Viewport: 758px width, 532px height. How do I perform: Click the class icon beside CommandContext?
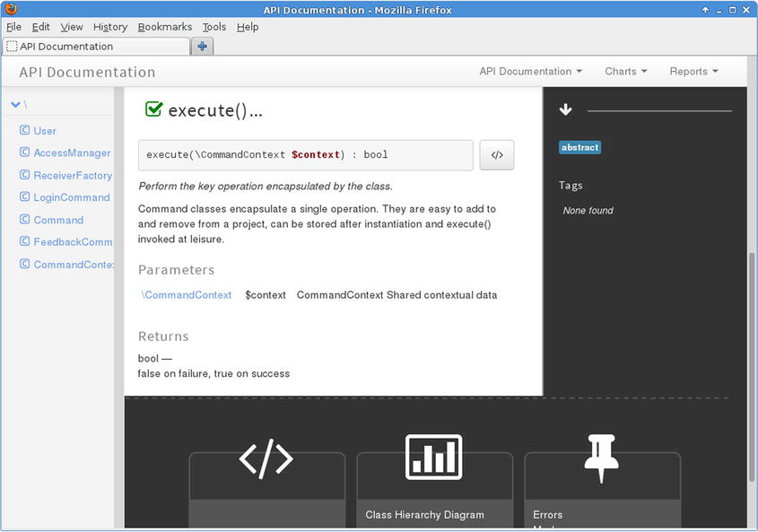pyautogui.click(x=24, y=264)
